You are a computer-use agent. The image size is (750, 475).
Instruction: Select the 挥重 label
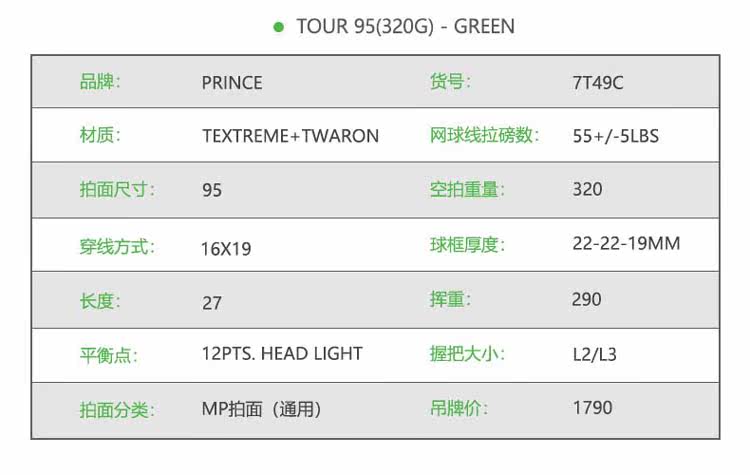coord(450,299)
